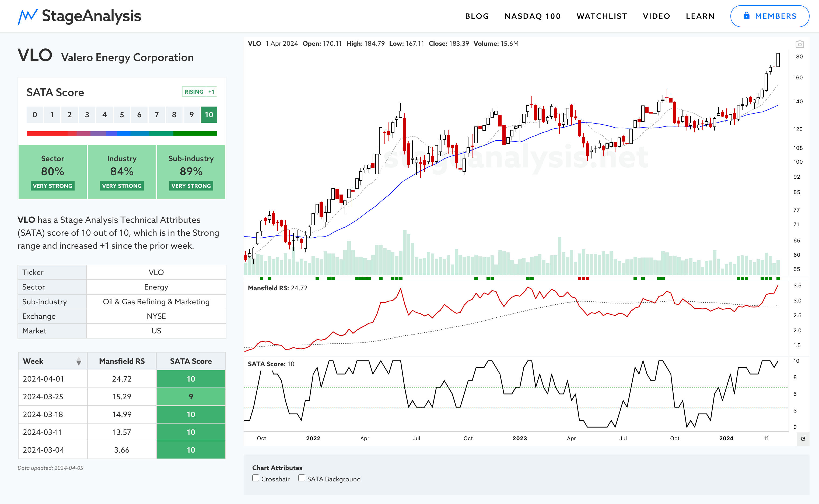Click the 2024-03-25 week cell
819x504 pixels.
pyautogui.click(x=53, y=397)
